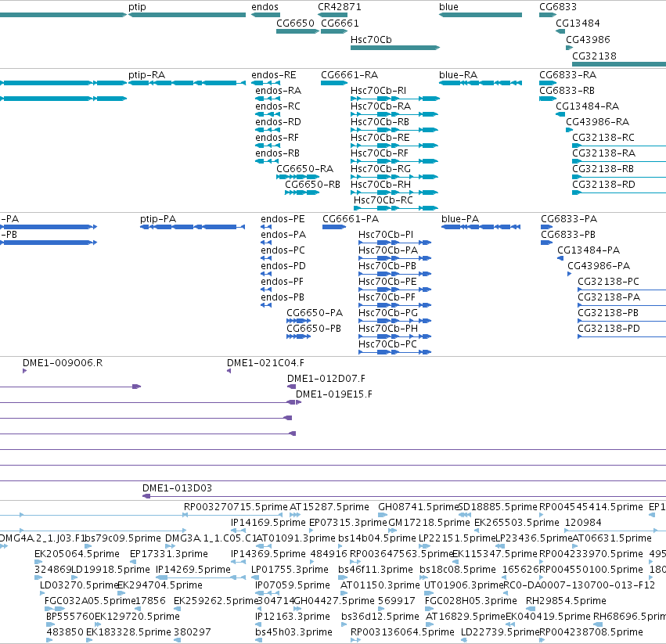The height and width of the screenshot is (644, 666).
Task: Click transcript Hsc70Cb-RB
Action: point(394,130)
